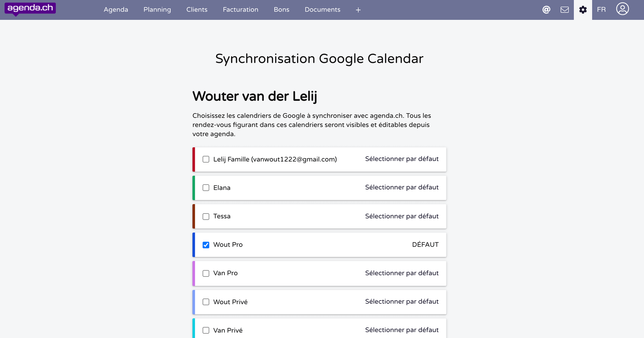Open the @ email address icon
Screen dimensions: 644x338
pos(546,10)
